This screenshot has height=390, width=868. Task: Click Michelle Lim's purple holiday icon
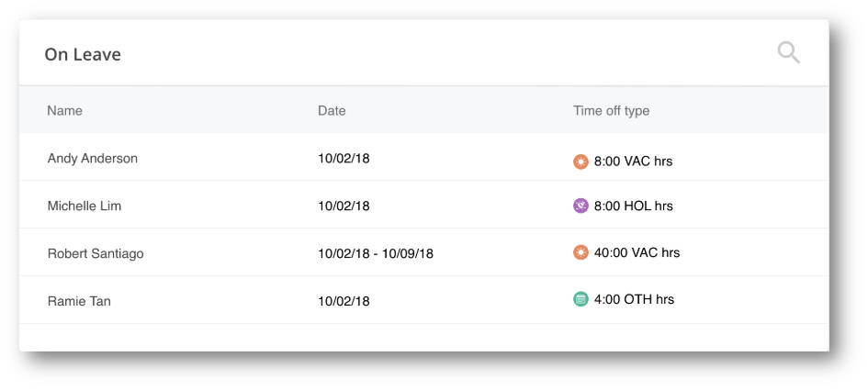(x=581, y=206)
